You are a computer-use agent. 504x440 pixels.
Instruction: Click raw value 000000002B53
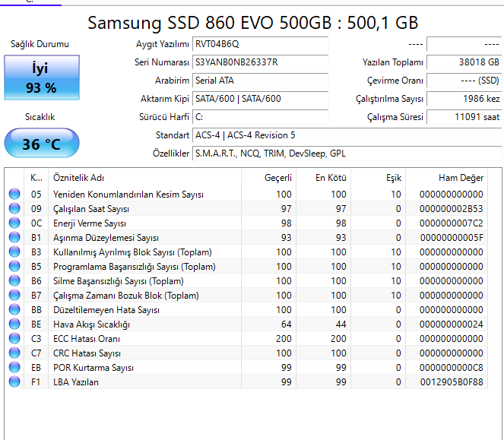click(x=451, y=209)
